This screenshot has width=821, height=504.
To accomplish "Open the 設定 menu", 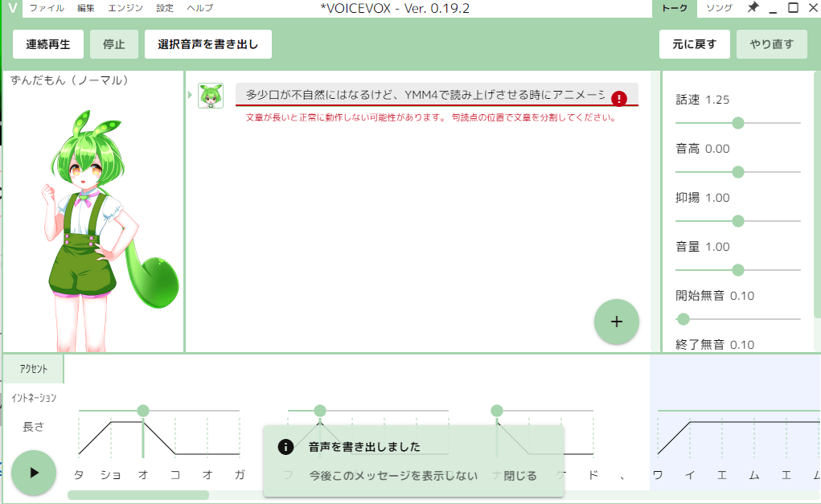I will (x=164, y=8).
